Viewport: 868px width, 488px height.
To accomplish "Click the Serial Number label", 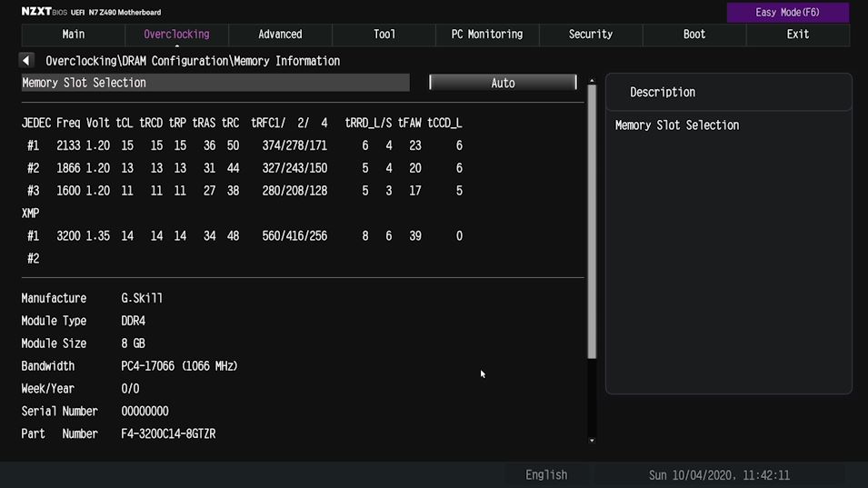I will click(59, 412).
